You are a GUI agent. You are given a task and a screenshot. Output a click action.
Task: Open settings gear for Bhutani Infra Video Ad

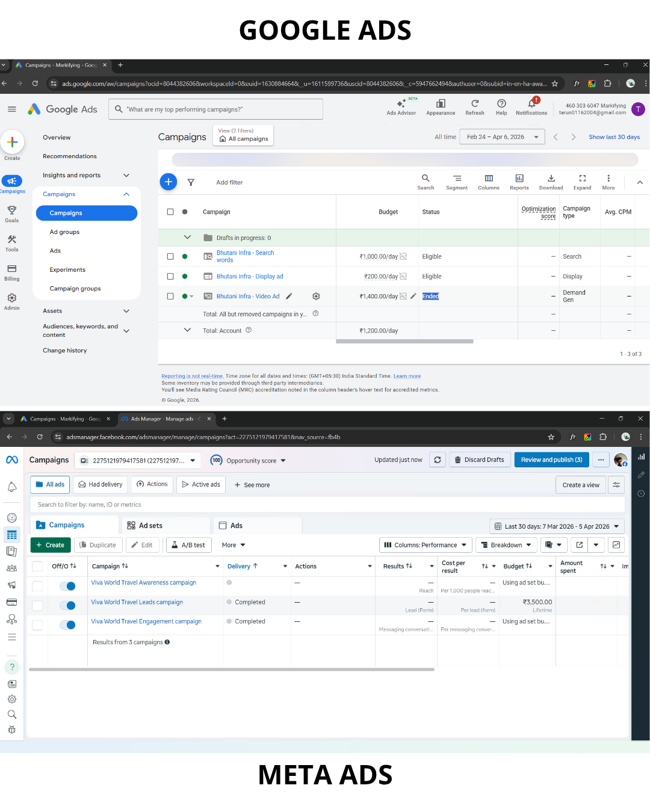point(316,297)
